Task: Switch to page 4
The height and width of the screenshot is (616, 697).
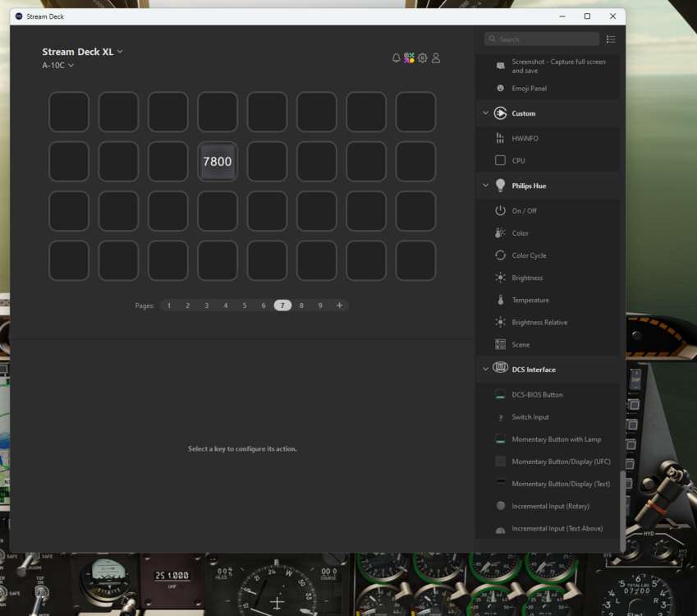Action: [226, 306]
